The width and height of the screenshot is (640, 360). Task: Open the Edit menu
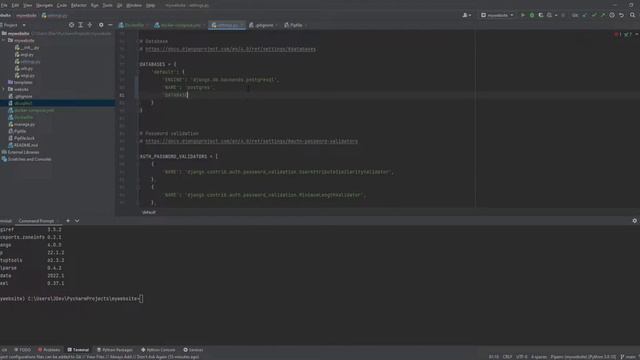(15, 5)
